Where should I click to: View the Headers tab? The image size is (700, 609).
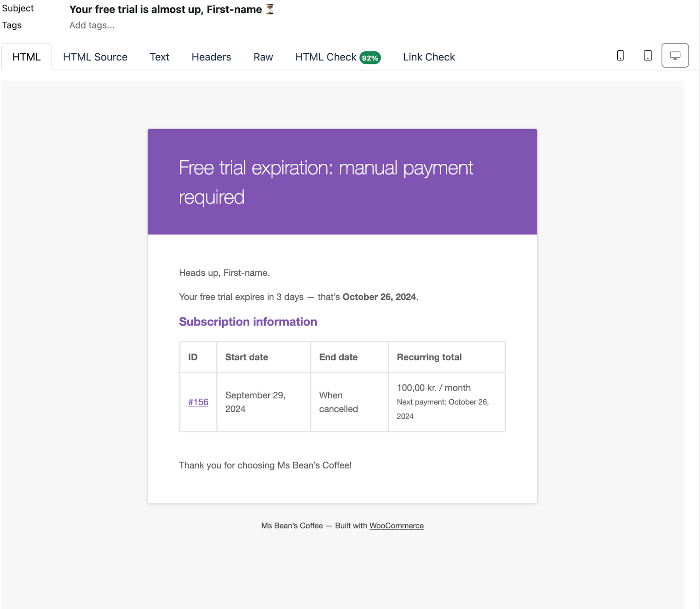[x=211, y=56]
